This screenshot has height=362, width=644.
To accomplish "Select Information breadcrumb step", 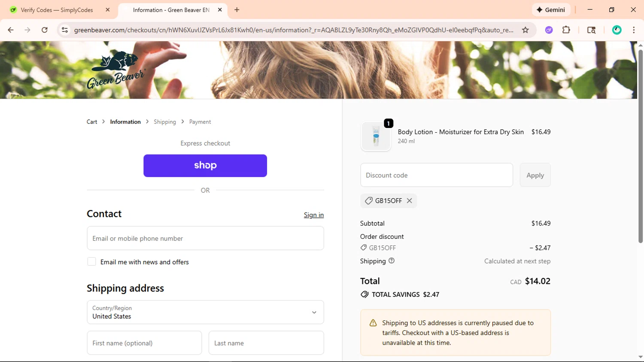I will point(125,122).
